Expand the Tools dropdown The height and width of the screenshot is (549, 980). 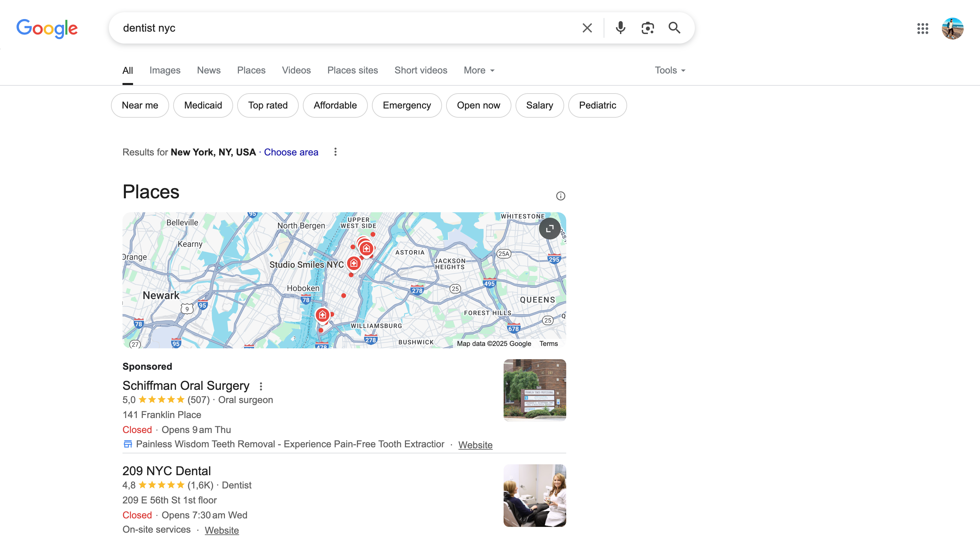pyautogui.click(x=670, y=70)
